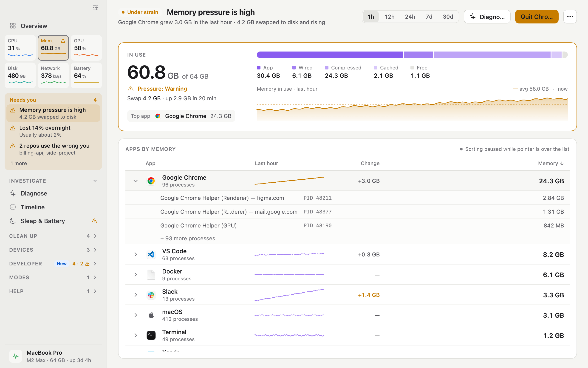Open the sidebar customize sliders icon
Screen dimensions: 588x368
[96, 8]
